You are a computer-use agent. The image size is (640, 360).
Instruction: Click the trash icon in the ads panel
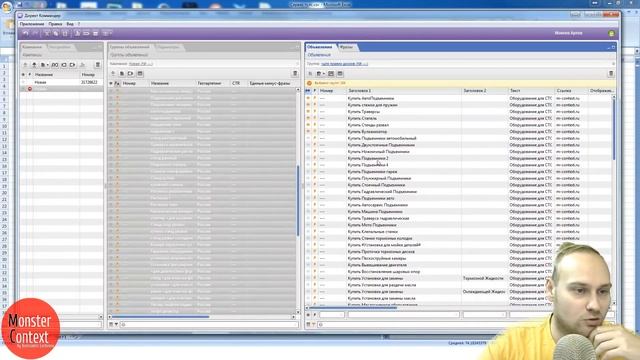611,73
